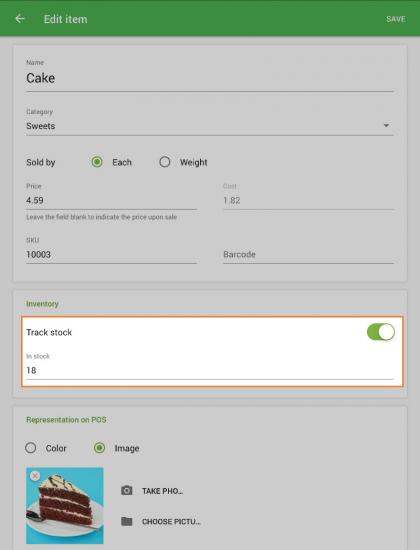Choose Color representation on POS
420x550 pixels.
pyautogui.click(x=31, y=448)
